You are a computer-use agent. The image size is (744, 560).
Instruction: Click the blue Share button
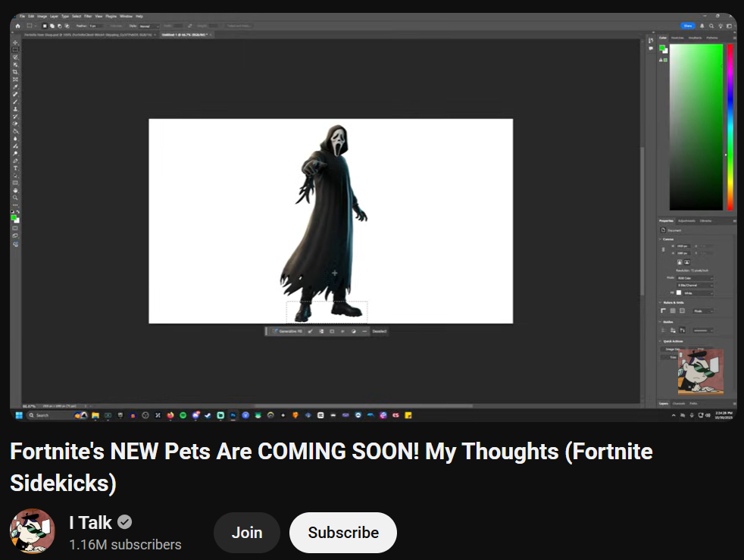pyautogui.click(x=687, y=26)
